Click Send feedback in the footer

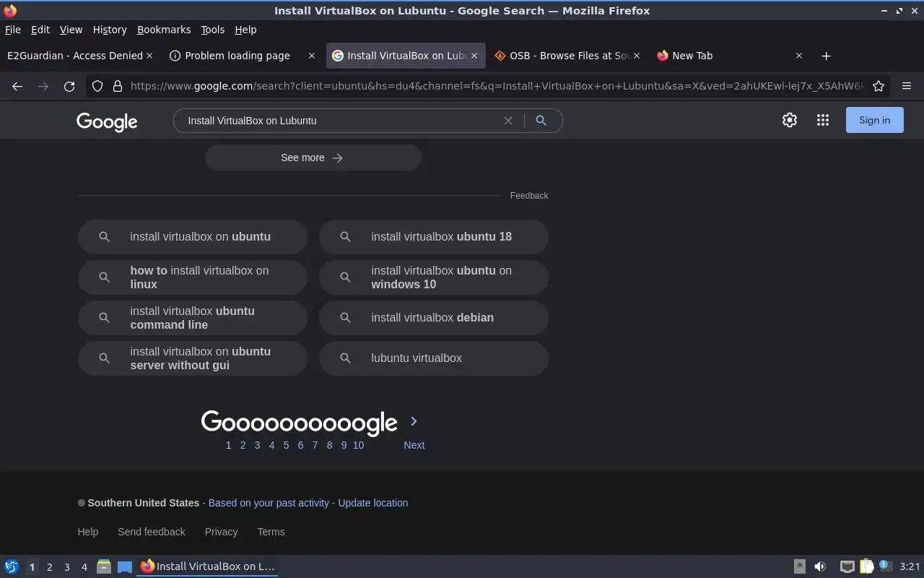tap(152, 532)
